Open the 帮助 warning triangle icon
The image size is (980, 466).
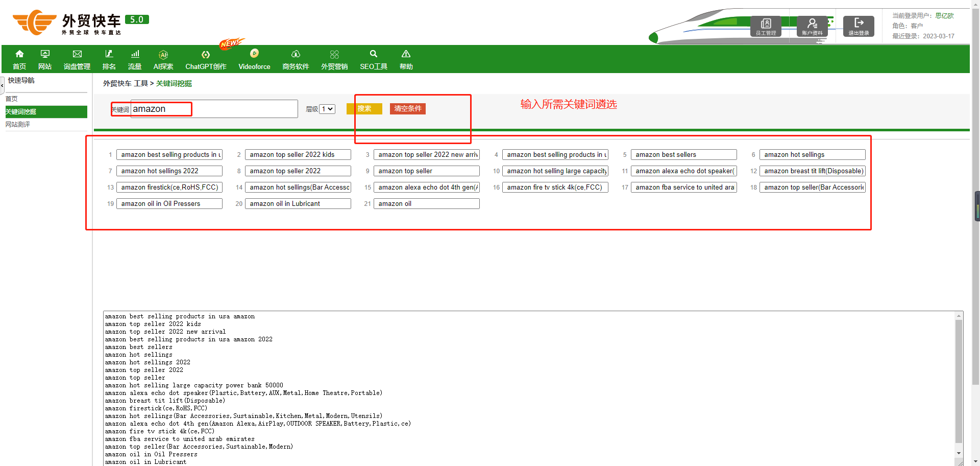pyautogui.click(x=406, y=54)
